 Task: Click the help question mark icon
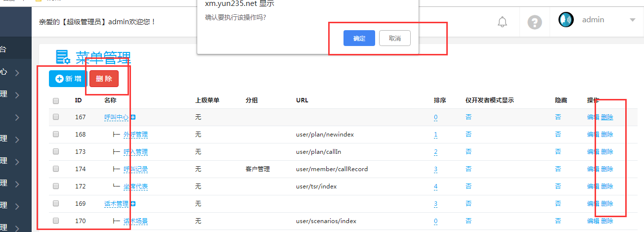point(534,22)
